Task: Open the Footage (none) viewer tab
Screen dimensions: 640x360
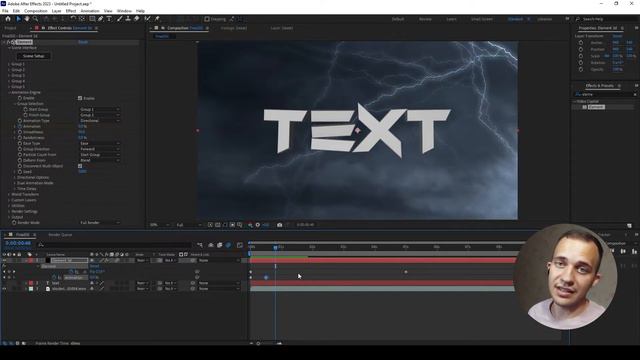Action: click(234, 28)
